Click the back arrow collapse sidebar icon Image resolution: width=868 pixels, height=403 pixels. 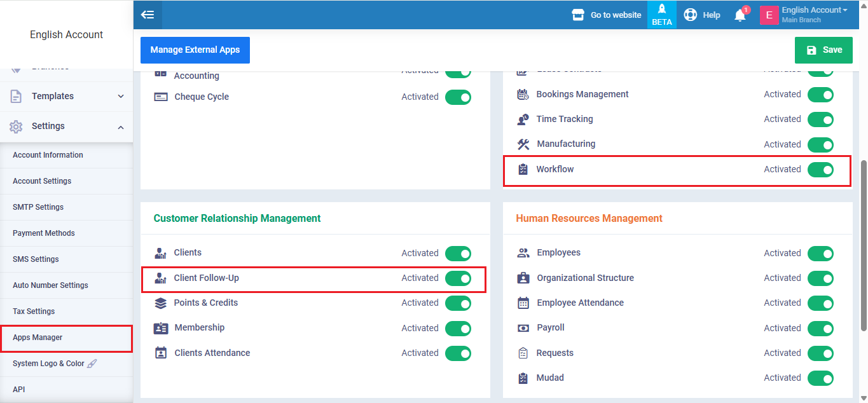148,15
